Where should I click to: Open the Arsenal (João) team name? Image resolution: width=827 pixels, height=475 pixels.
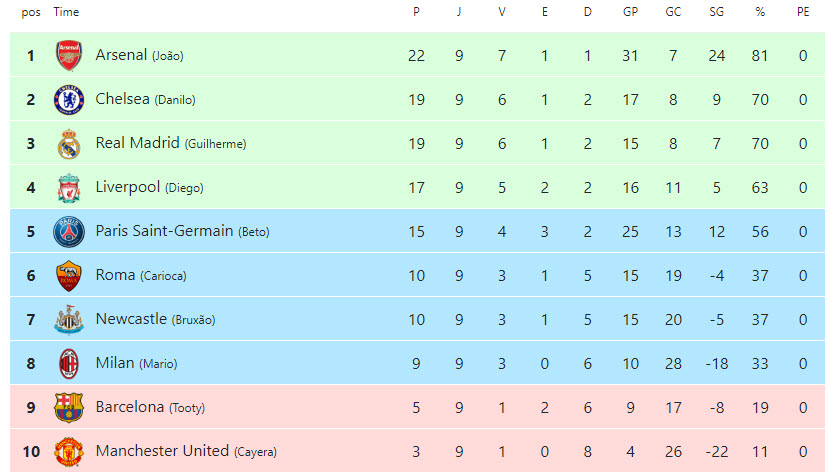139,55
